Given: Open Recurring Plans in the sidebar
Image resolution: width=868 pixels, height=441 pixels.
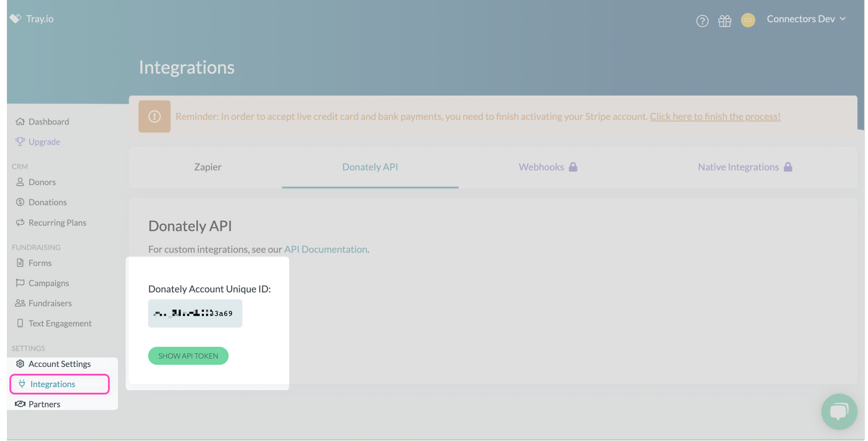Looking at the screenshot, I should tap(57, 223).
